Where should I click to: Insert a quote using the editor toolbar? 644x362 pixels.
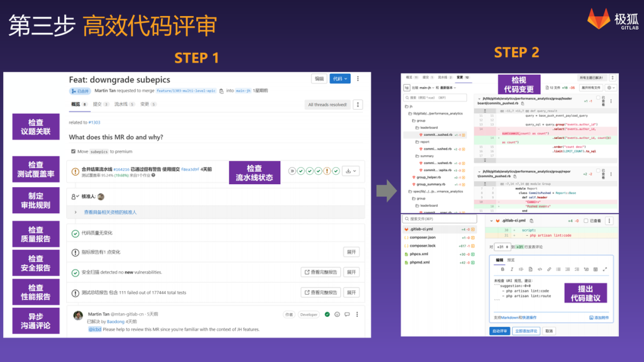[521, 270]
